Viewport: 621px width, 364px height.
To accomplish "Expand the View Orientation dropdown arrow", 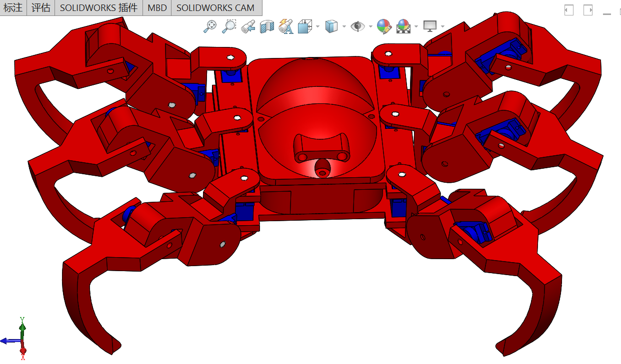I will tap(318, 26).
